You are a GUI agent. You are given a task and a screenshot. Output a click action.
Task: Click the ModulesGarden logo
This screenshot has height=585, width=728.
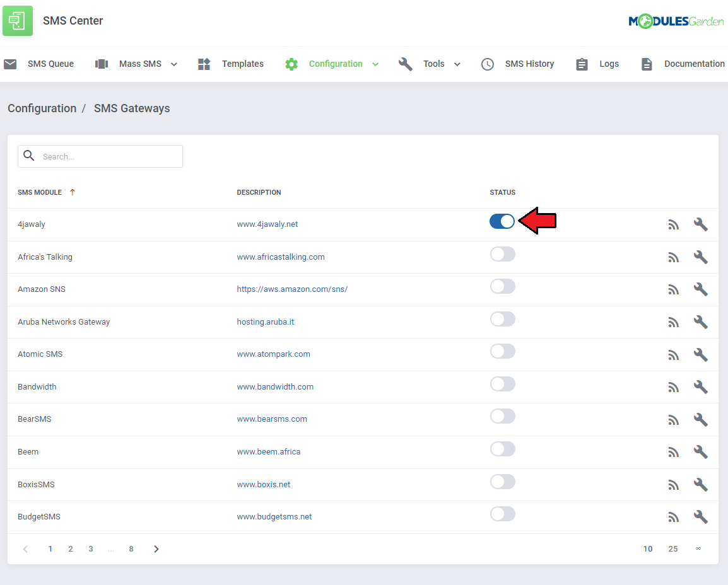676,21
